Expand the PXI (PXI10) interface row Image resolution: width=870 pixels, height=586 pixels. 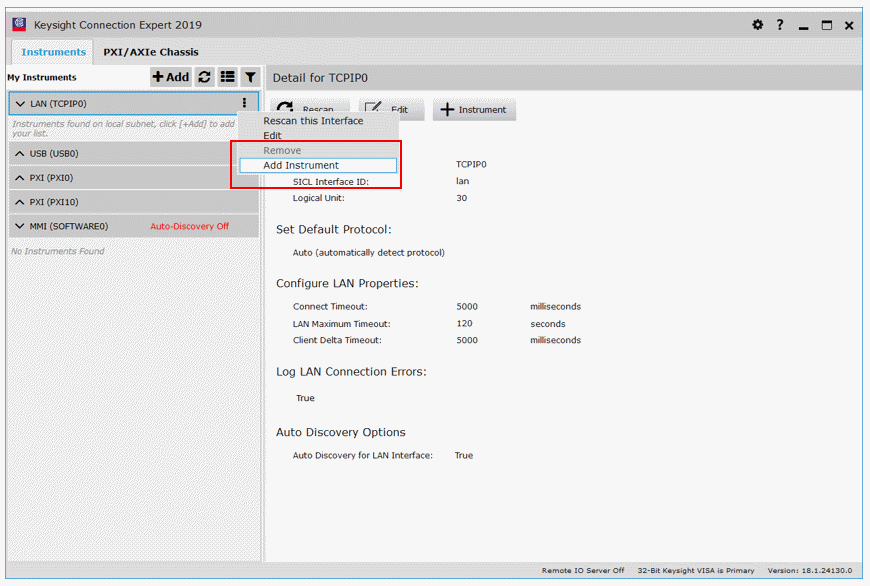[20, 202]
